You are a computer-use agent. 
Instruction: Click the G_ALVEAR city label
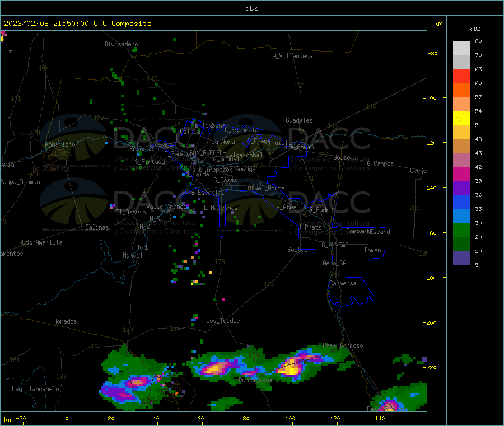coord(335,245)
